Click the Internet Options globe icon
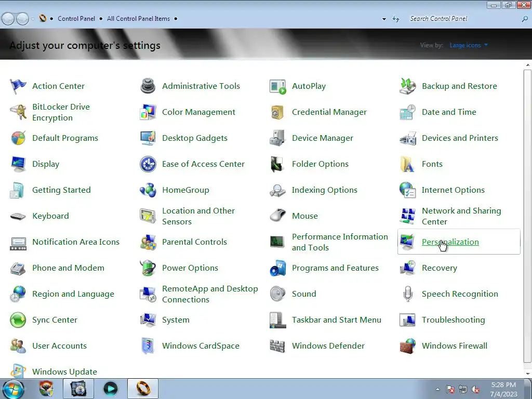This screenshot has width=532, height=399. point(407,190)
